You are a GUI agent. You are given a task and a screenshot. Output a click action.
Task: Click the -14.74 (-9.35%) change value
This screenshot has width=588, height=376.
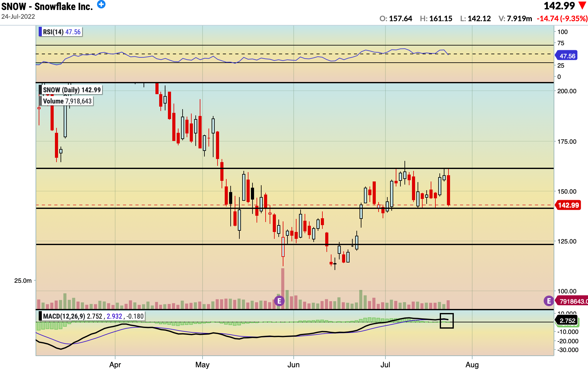coord(562,19)
